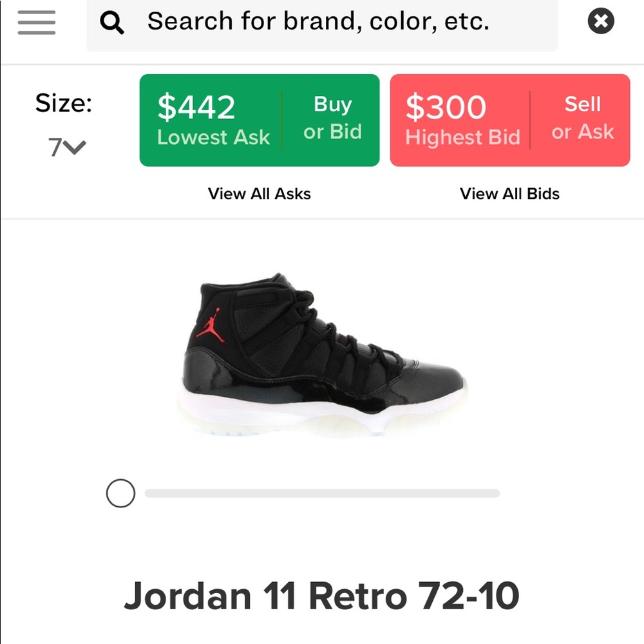Open the hamburger menu
644x644 pixels.
coord(37,22)
